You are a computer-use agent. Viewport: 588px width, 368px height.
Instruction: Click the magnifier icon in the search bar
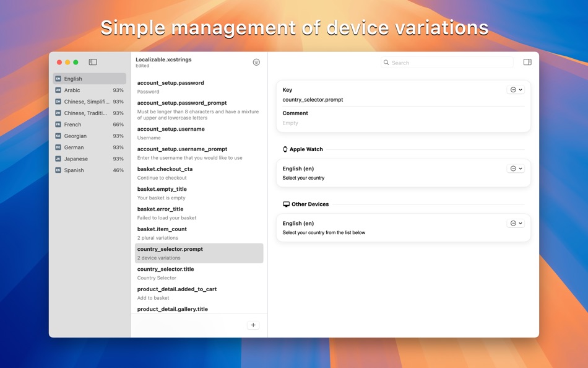(x=386, y=63)
